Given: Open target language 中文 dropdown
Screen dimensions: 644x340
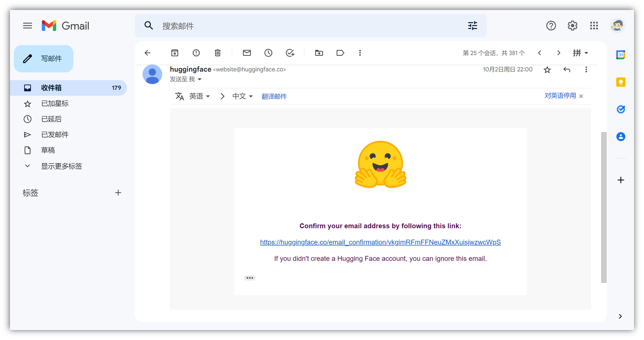Looking at the screenshot, I should click(x=242, y=96).
